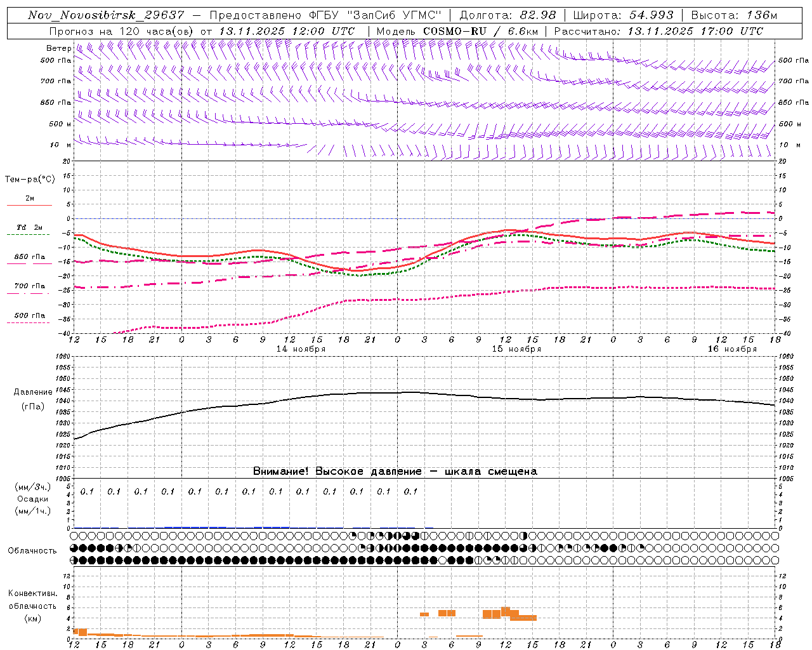The height and width of the screenshot is (650, 812).
Task: Click the Долгота: 82.98 header field
Action: (x=507, y=15)
